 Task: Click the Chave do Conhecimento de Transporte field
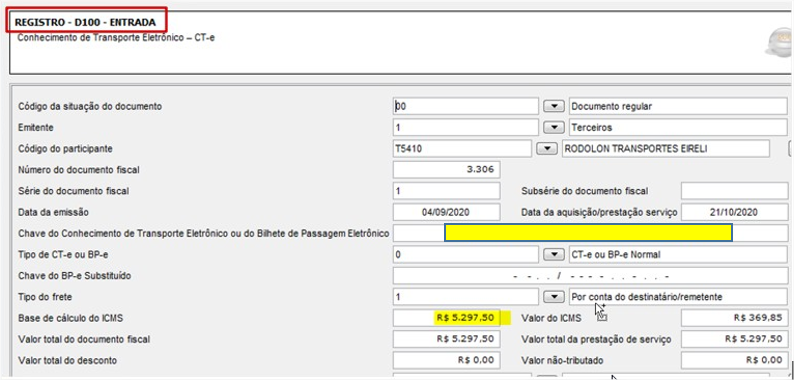[590, 233]
